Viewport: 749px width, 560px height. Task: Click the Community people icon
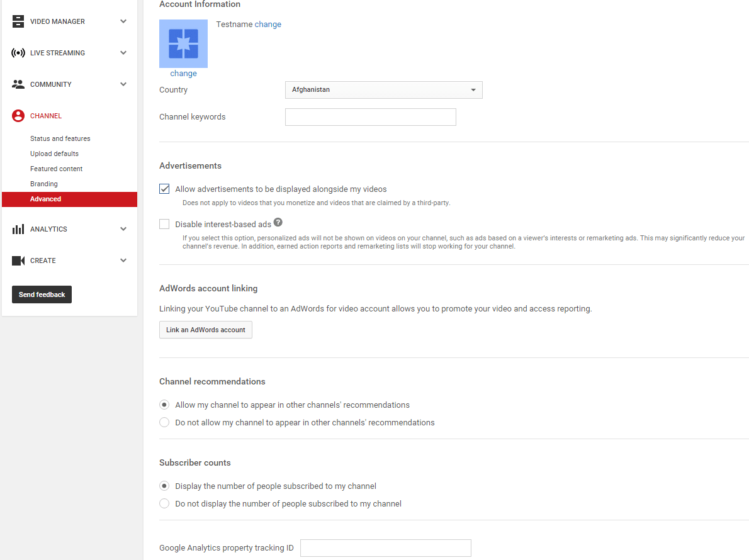[18, 84]
